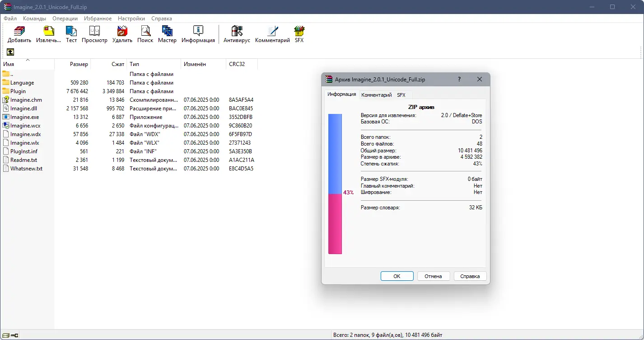Switch to the Комментарий tab in dialog
This screenshot has width=644, height=340.
click(377, 95)
